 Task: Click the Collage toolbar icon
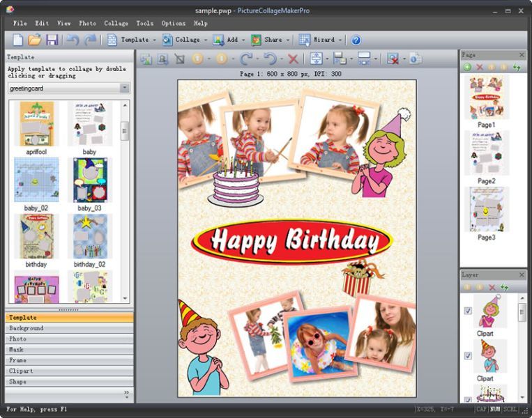click(x=167, y=40)
